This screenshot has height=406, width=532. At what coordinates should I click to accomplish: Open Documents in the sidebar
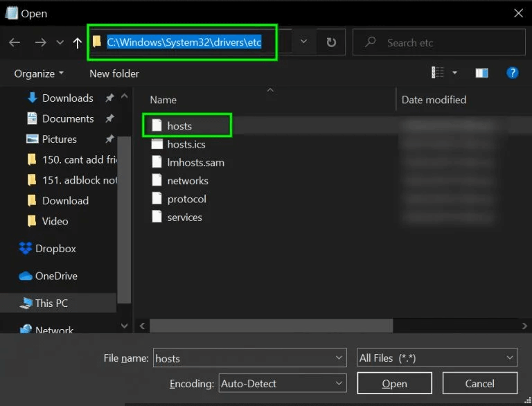tap(68, 118)
